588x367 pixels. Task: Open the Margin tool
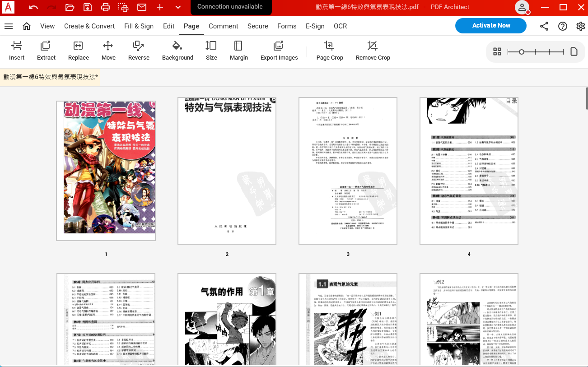tap(238, 51)
